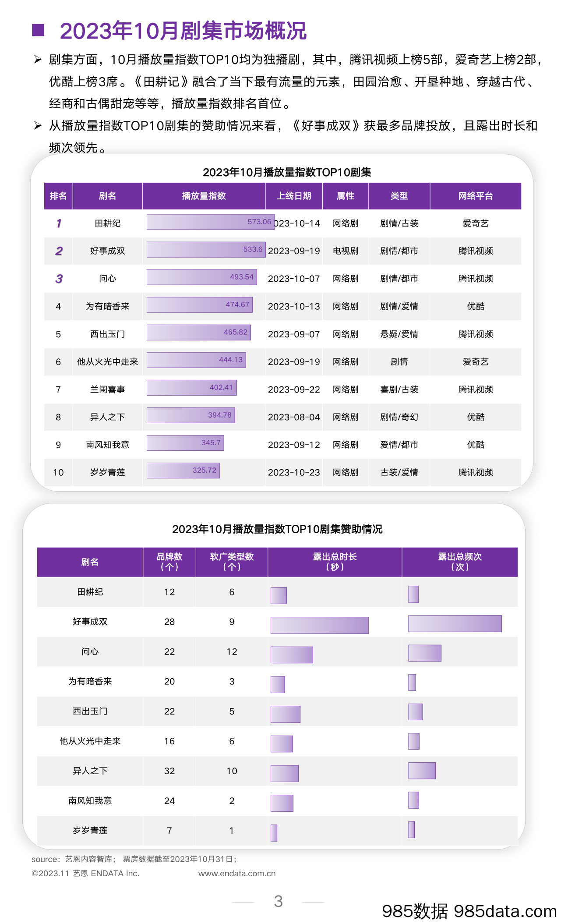Click the 394.78 index bar
The width and height of the screenshot is (561, 924).
[x=191, y=415]
